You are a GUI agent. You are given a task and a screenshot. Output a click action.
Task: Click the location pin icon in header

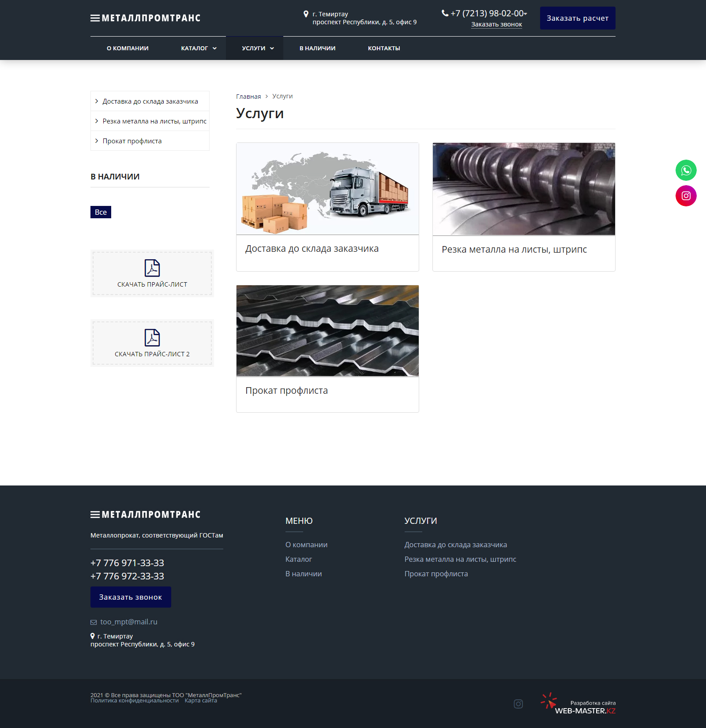tap(306, 14)
